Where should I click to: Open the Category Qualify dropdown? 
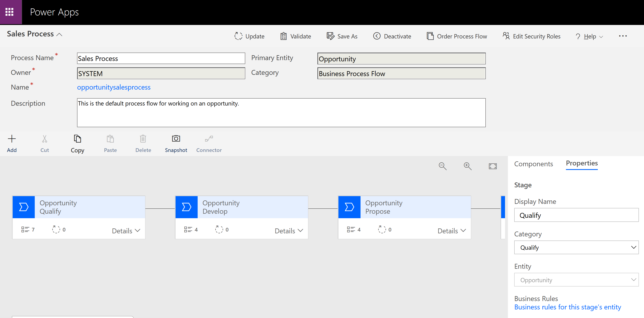click(x=576, y=247)
